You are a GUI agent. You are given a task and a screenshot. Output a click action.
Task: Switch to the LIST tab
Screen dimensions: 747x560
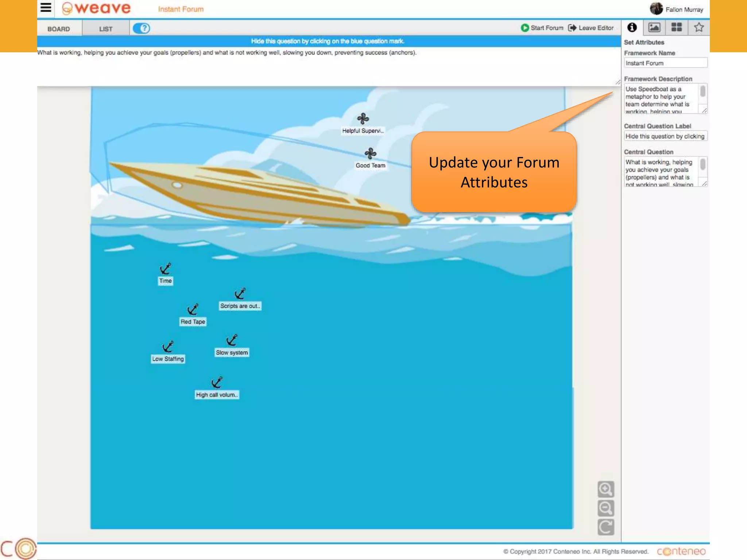(106, 29)
